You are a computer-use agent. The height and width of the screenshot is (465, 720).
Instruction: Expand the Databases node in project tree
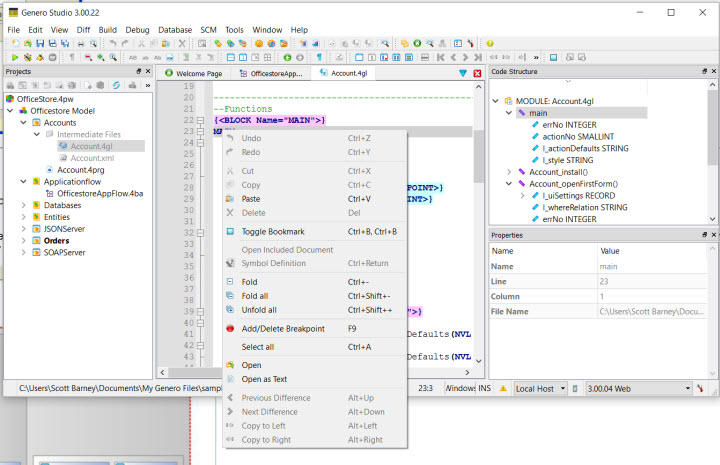pyautogui.click(x=24, y=205)
